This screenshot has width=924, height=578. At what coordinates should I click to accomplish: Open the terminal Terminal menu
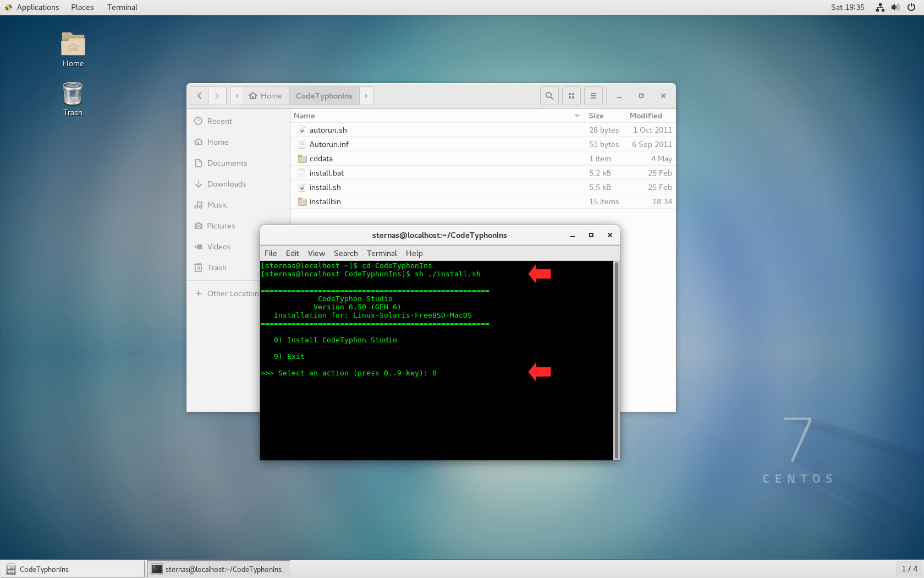(382, 253)
